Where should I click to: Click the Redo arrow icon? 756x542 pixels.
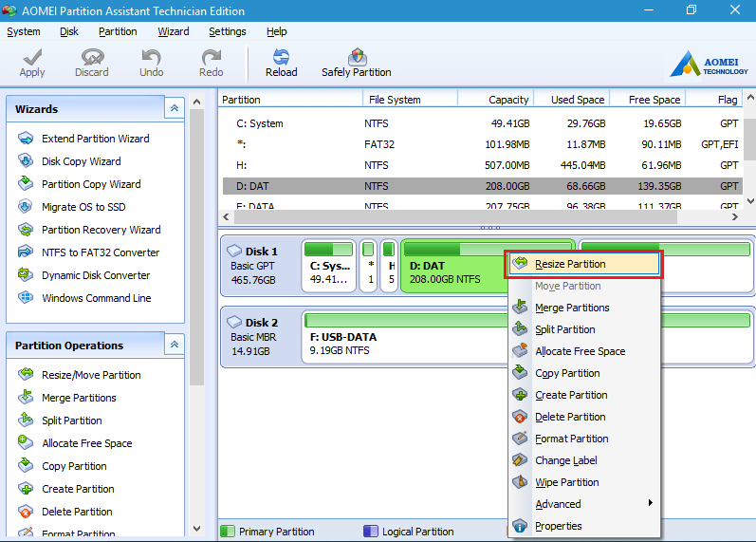[212, 57]
